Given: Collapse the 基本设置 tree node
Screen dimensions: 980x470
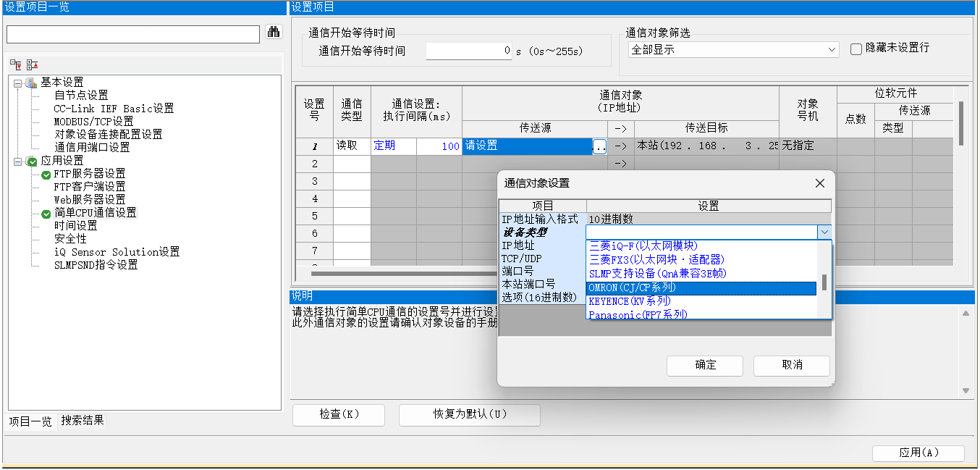Looking at the screenshot, I should [17, 83].
